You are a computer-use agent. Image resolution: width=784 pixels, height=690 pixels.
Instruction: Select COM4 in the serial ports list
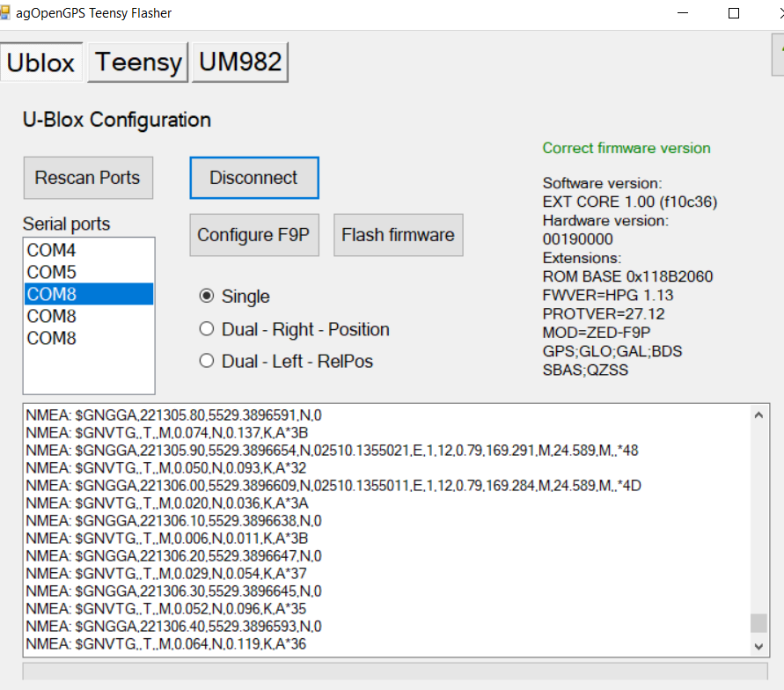pos(89,250)
